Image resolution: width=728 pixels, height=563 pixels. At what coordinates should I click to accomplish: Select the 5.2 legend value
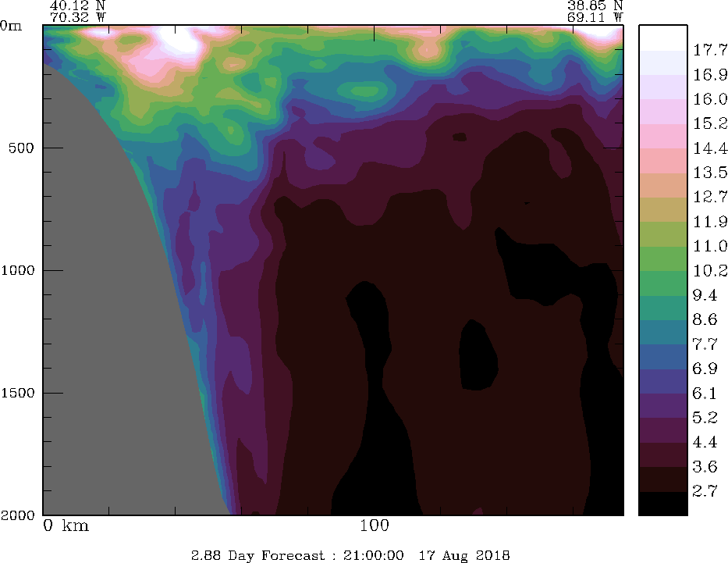[x=705, y=418]
